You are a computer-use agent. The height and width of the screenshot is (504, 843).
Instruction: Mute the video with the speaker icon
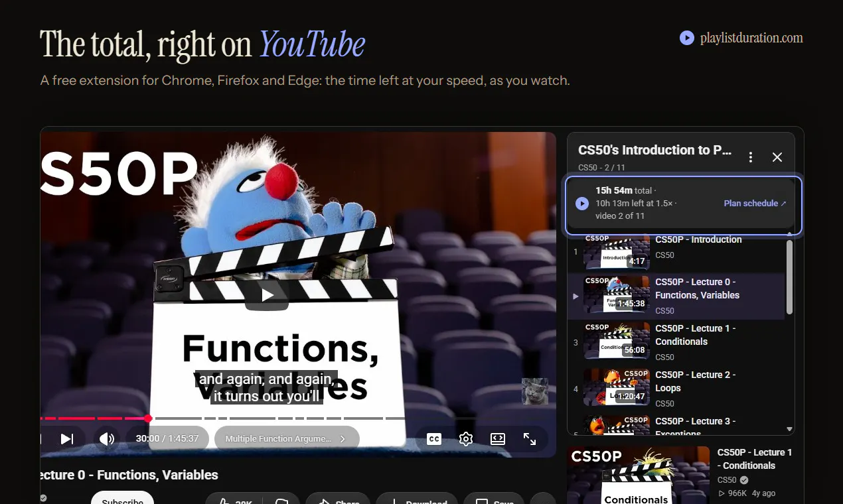[x=106, y=439]
